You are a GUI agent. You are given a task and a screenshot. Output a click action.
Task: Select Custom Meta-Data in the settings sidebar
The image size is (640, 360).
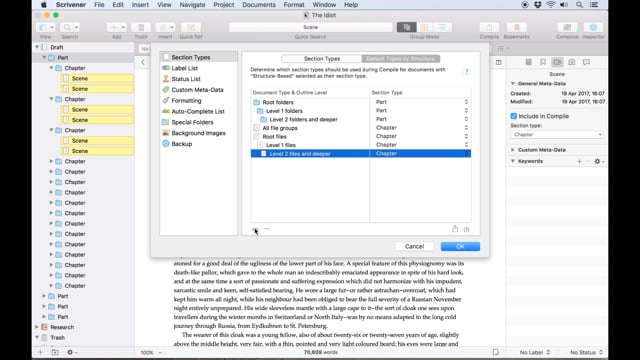198,90
